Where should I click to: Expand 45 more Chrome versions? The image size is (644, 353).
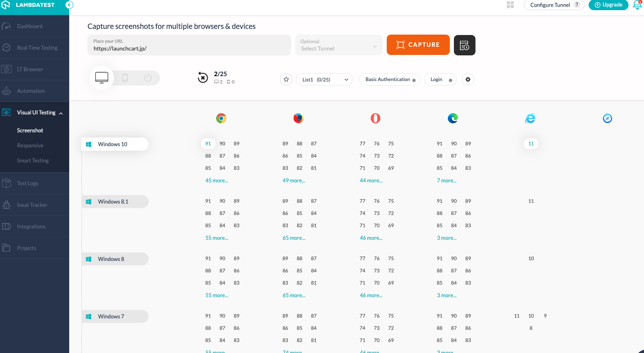[x=217, y=180]
